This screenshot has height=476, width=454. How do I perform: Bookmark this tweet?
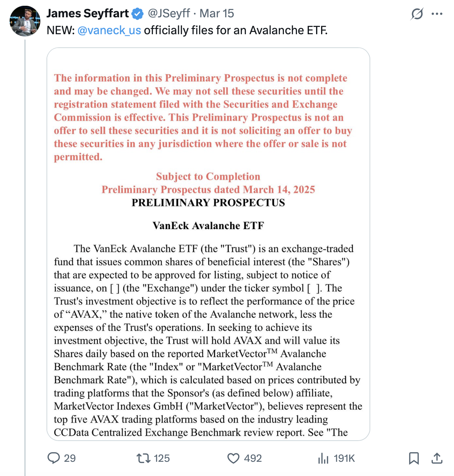(x=414, y=458)
